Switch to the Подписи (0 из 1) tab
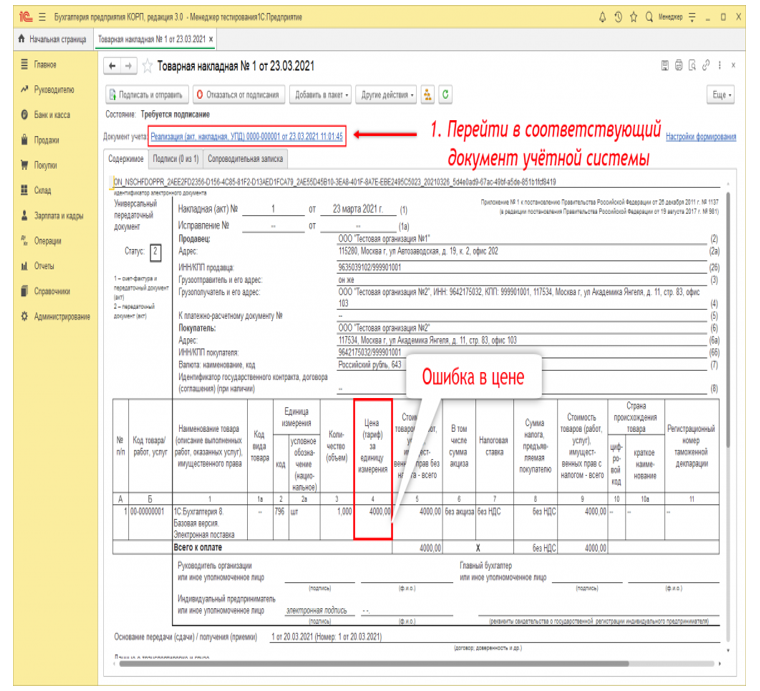This screenshot has height=691, width=760. [x=175, y=159]
